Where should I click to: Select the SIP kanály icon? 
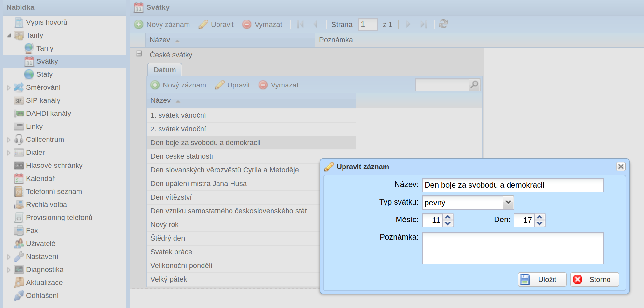(19, 100)
